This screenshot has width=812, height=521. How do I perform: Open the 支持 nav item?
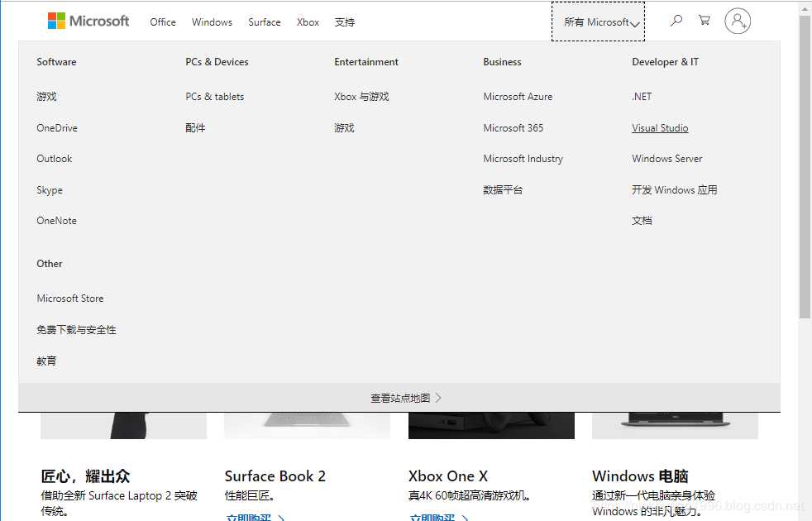344,22
